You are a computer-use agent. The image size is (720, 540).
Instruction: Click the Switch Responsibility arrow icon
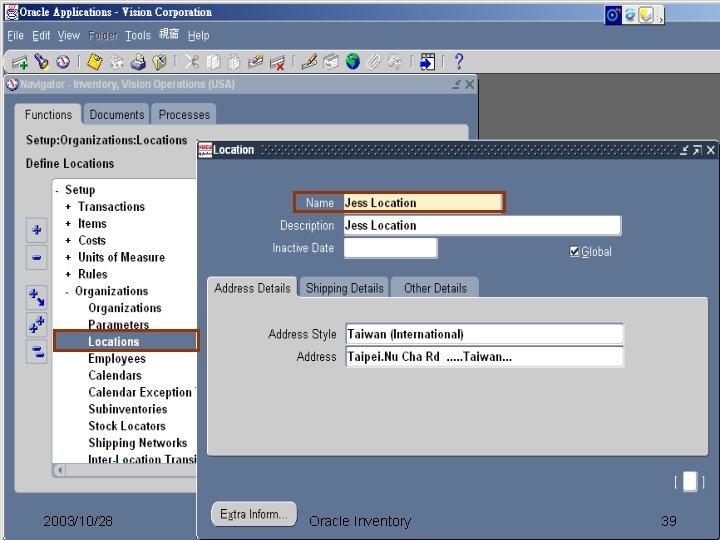(427, 62)
